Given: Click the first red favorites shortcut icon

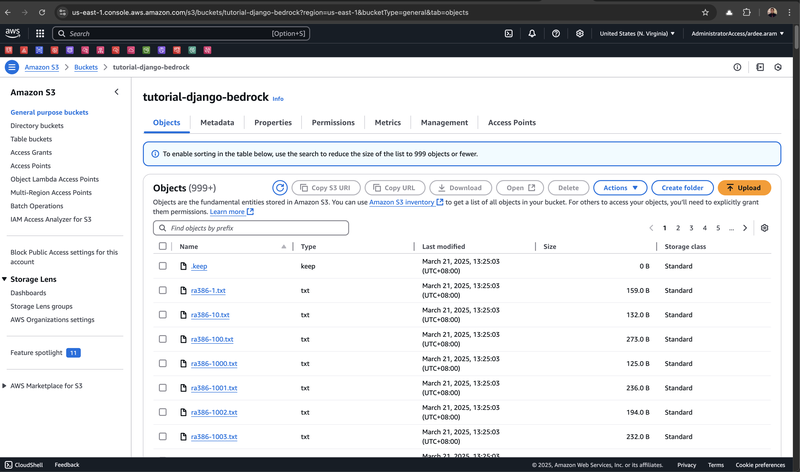Looking at the screenshot, I should (x=9, y=50).
